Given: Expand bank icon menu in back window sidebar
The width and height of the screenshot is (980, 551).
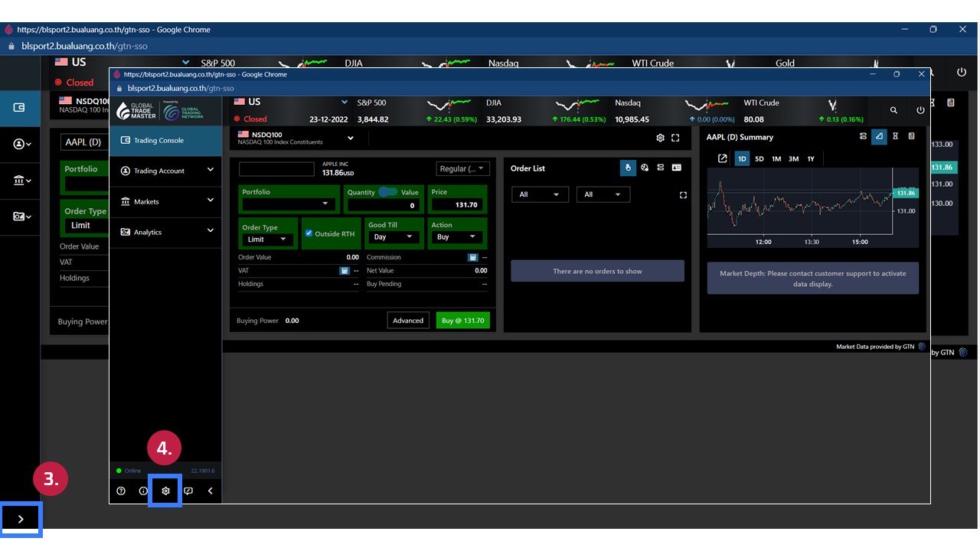Looking at the screenshot, I should (x=21, y=181).
